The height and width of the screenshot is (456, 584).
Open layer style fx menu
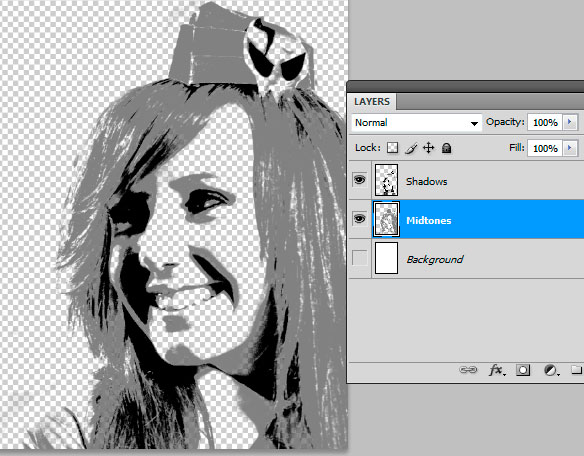coord(497,370)
